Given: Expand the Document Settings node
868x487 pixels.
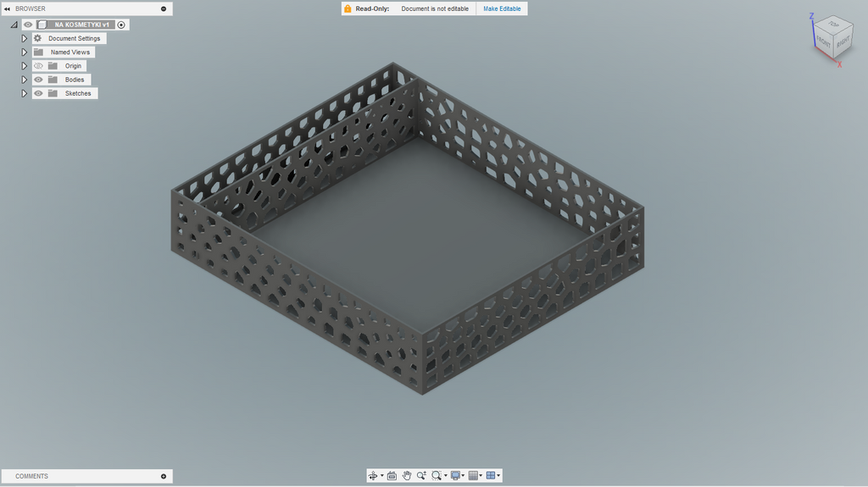Looking at the screenshot, I should click(x=24, y=38).
